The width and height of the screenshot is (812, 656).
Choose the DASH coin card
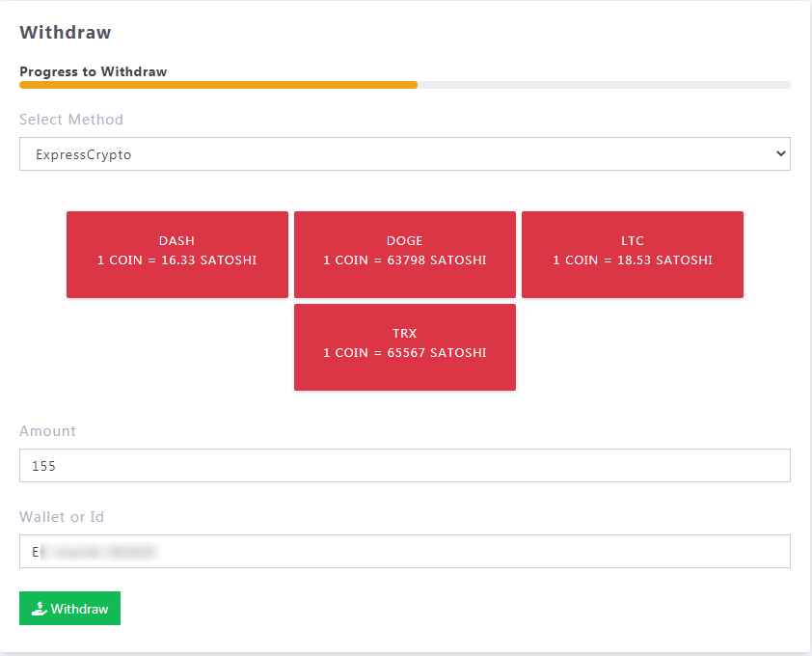click(x=177, y=255)
